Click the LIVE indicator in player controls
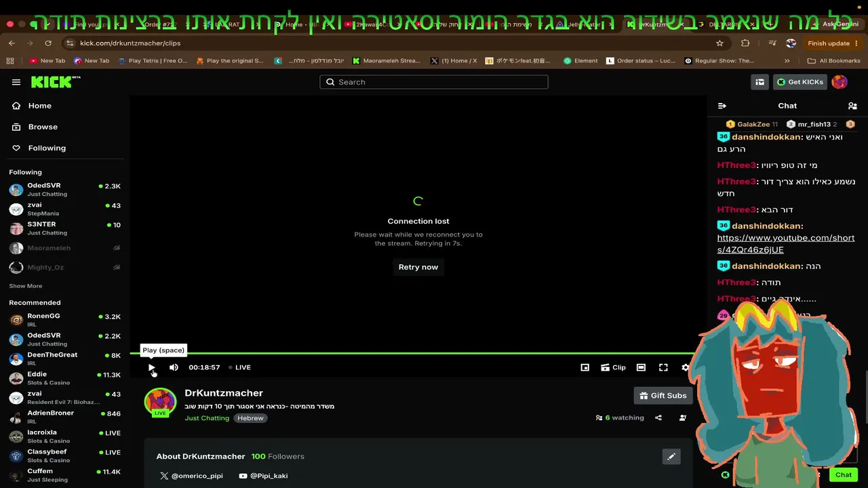 240,367
